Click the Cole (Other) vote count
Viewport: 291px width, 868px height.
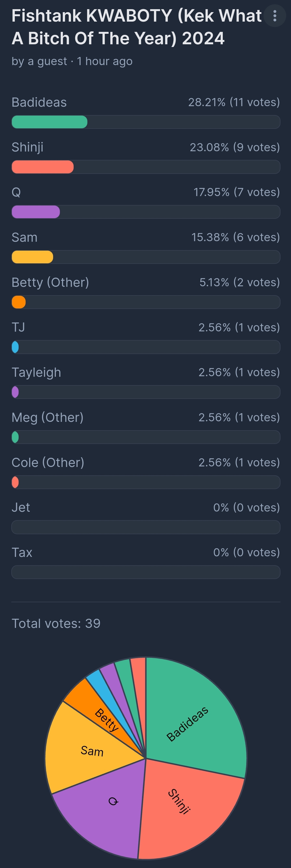pos(239,462)
